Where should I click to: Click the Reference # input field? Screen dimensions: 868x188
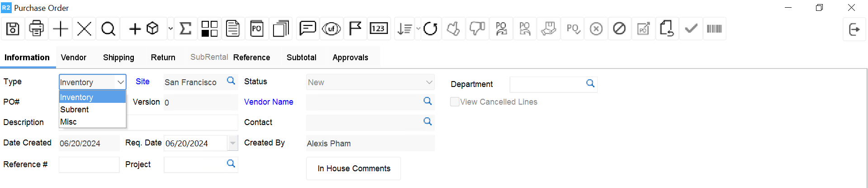click(x=89, y=165)
